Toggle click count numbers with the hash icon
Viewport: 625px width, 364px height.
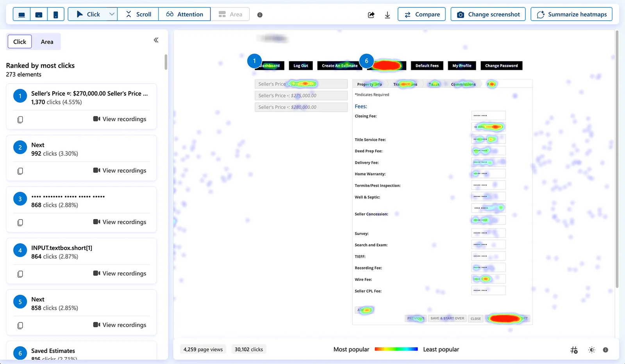(x=574, y=350)
